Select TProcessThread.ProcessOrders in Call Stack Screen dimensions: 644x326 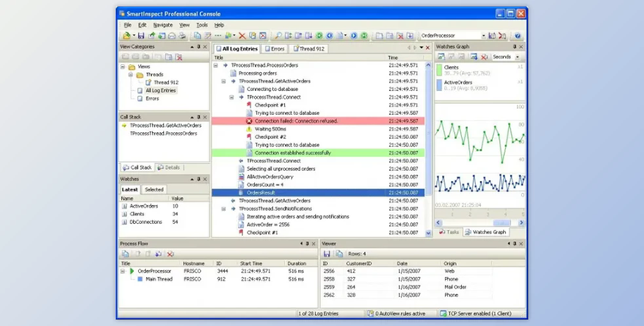(163, 134)
